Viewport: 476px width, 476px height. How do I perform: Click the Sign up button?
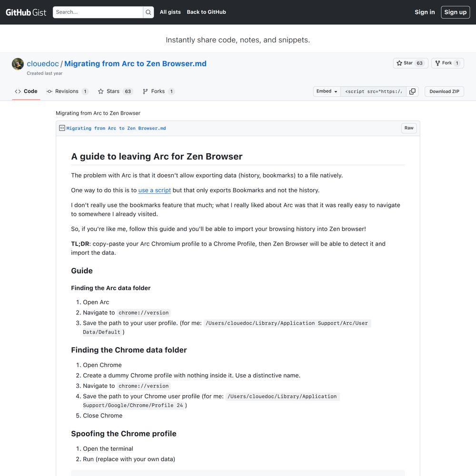pyautogui.click(x=455, y=12)
